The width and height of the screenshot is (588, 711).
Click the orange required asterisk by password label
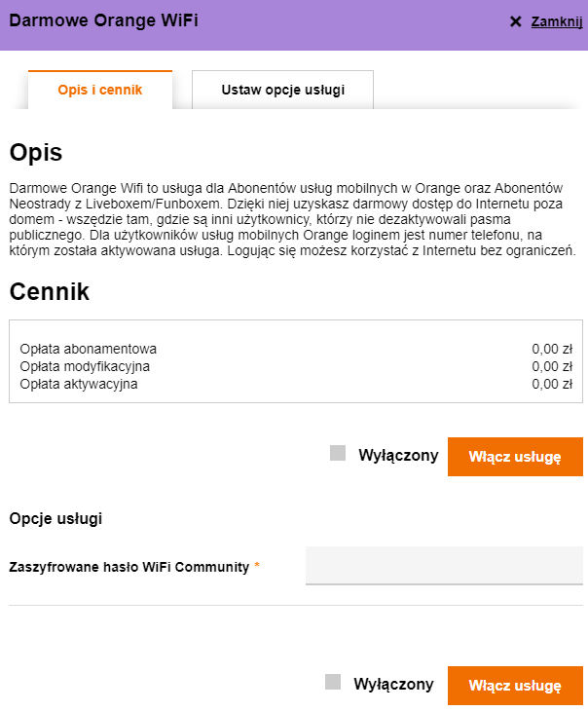pyautogui.click(x=257, y=567)
